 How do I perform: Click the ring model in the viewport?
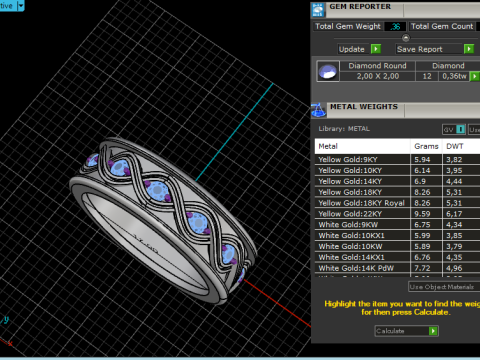(x=163, y=220)
